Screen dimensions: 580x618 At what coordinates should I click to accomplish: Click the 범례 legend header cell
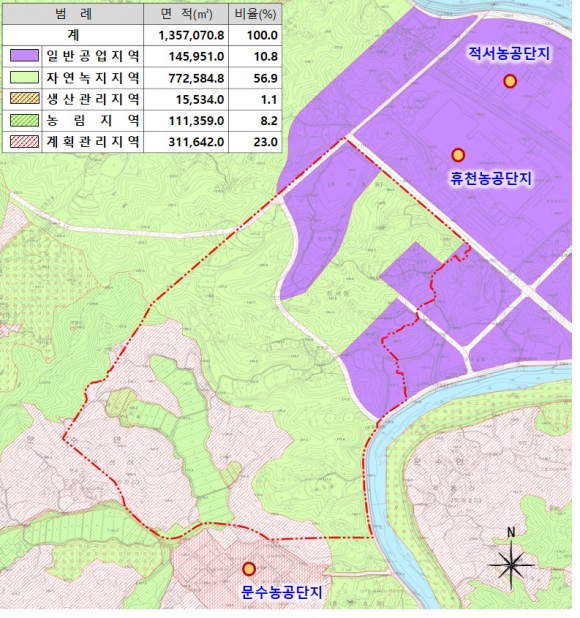pyautogui.click(x=73, y=14)
